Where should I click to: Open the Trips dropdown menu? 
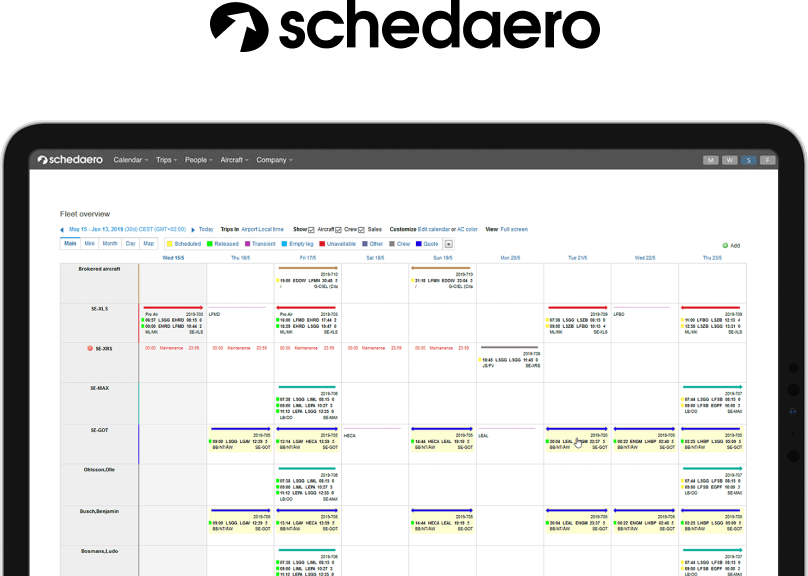(x=166, y=160)
